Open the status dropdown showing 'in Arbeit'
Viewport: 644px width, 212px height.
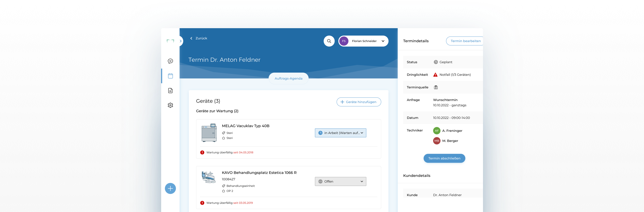click(340, 133)
